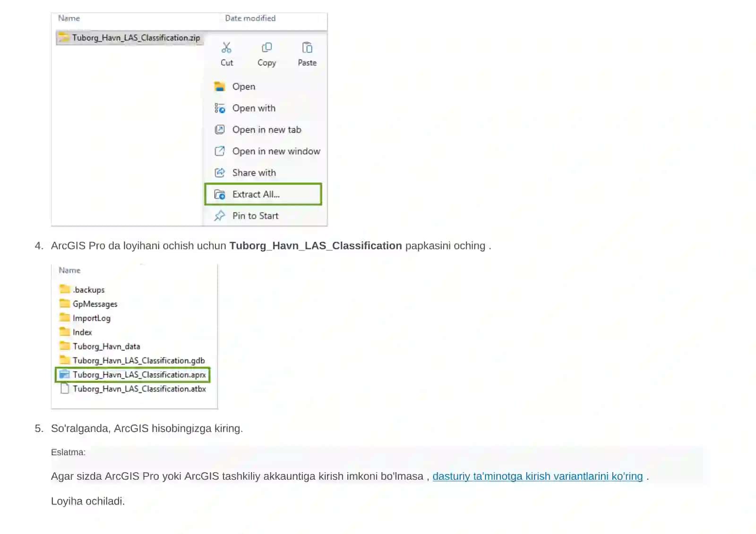Click the GpMessages folder icon
Image resolution: width=756 pixels, height=534 pixels.
pyautogui.click(x=65, y=303)
